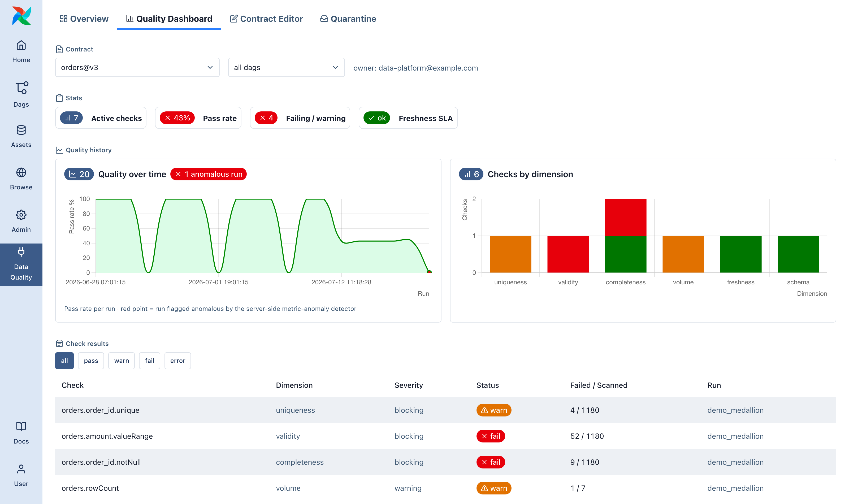Click the Status column header
Screen dimensions: 849x504
coord(487,385)
